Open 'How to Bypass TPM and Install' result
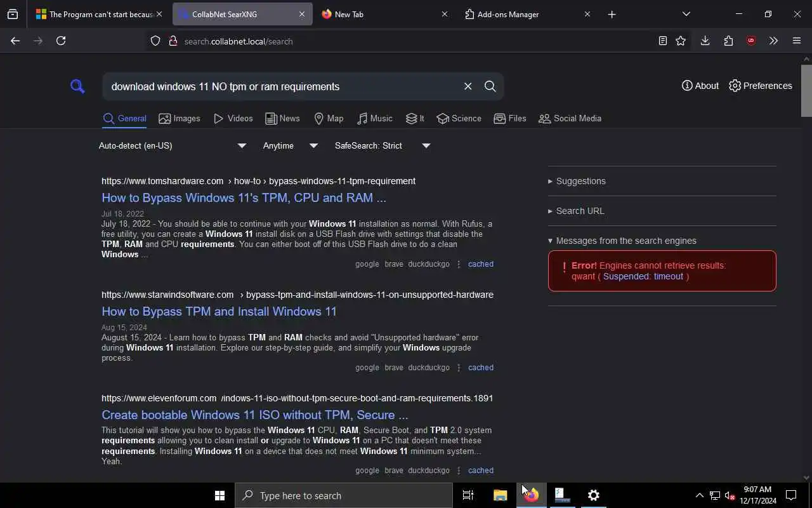The width and height of the screenshot is (812, 508). point(219,311)
